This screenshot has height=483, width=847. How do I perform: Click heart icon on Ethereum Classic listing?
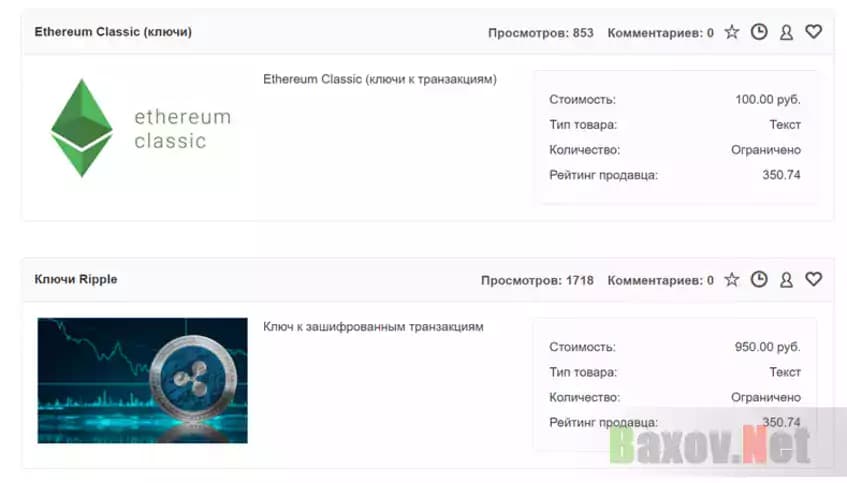click(814, 32)
